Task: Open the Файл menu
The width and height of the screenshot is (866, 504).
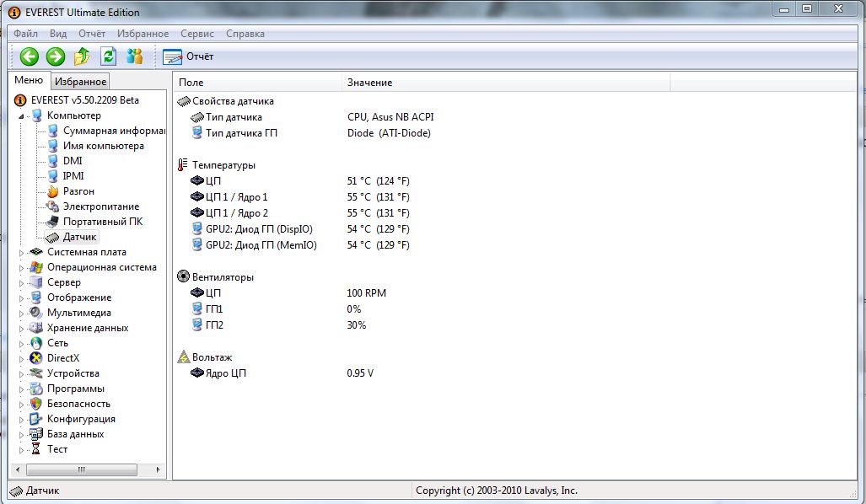Action: click(25, 34)
